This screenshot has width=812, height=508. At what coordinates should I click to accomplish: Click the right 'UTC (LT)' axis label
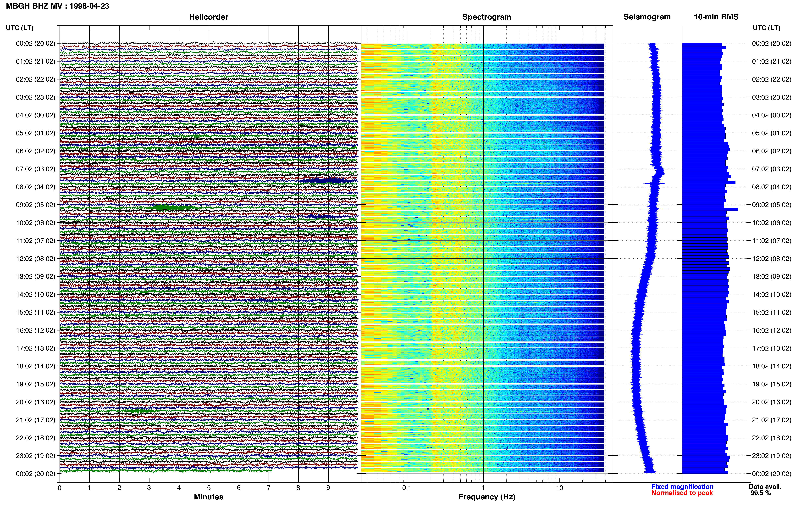[766, 28]
